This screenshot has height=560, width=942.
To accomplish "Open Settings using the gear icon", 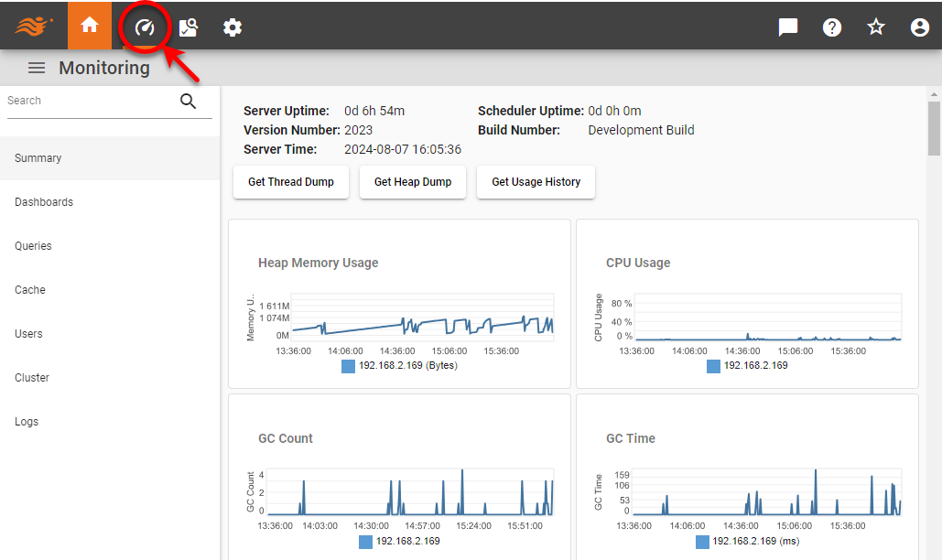I will tap(232, 27).
